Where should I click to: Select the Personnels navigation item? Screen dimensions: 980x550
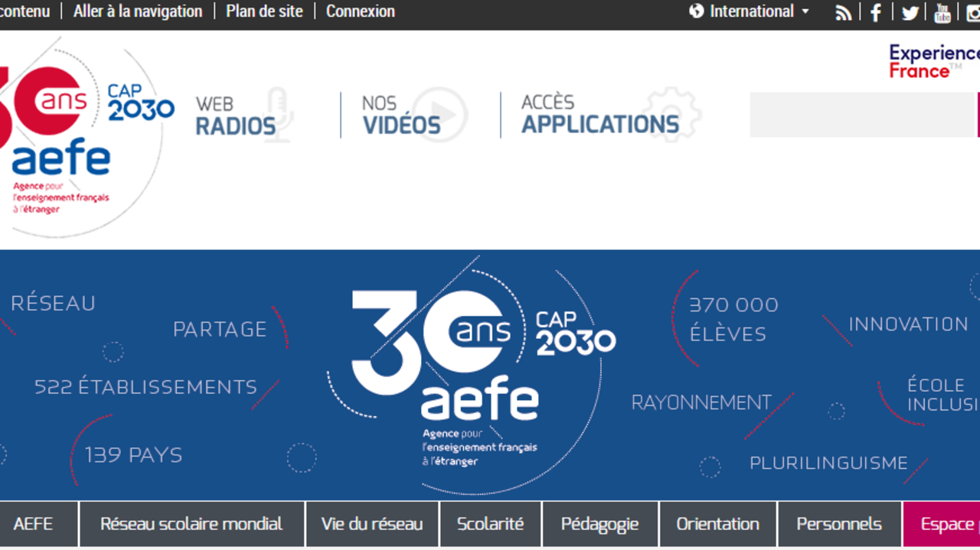point(839,524)
